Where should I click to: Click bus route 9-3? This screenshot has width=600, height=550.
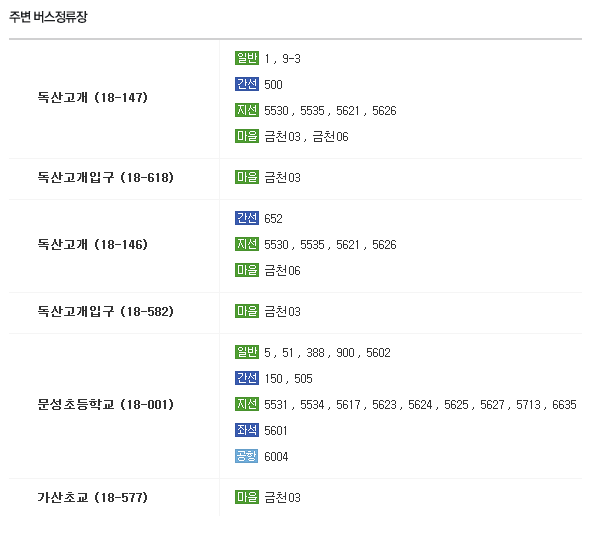(x=291, y=59)
